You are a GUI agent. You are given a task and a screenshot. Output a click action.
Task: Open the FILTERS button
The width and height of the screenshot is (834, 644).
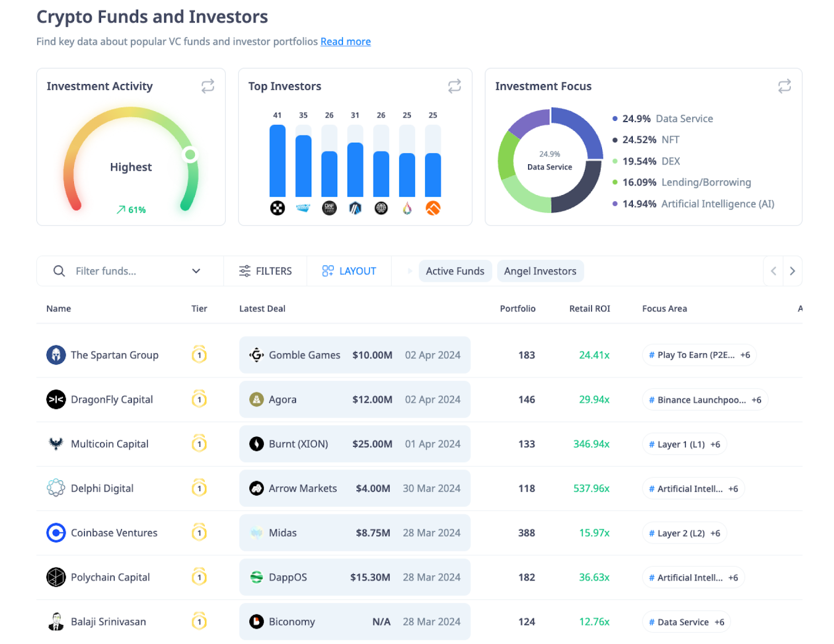click(265, 271)
